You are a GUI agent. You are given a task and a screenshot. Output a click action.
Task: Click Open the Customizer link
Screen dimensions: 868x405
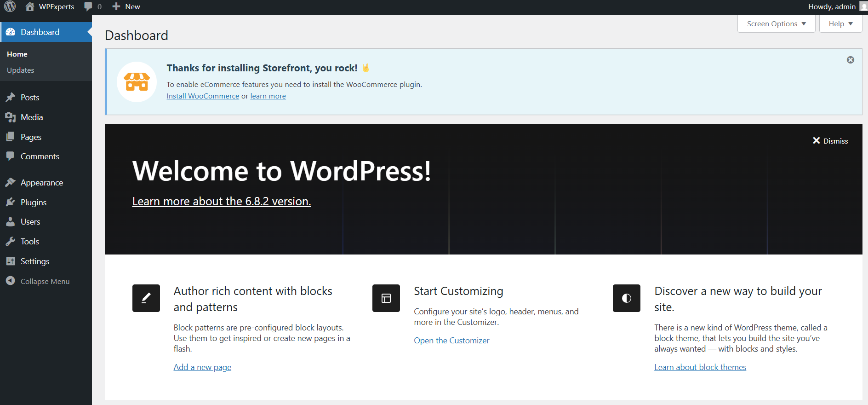[451, 341]
